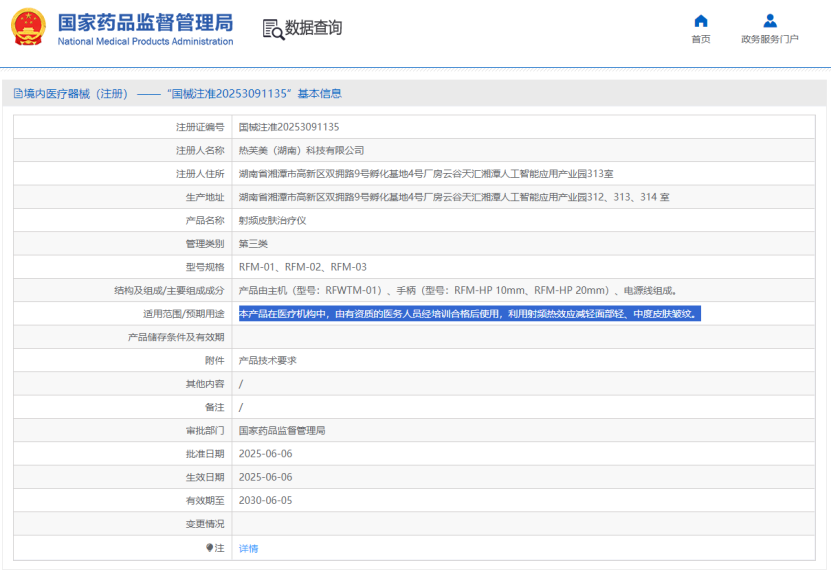The width and height of the screenshot is (831, 577).
Task: Click the product name 射频皮肤治疗仪
Action: tap(270, 220)
